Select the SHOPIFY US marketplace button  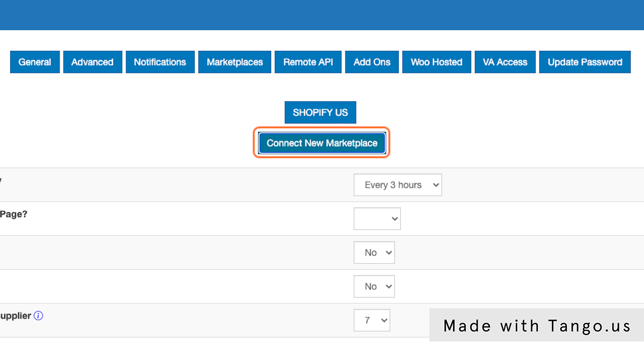pos(320,113)
